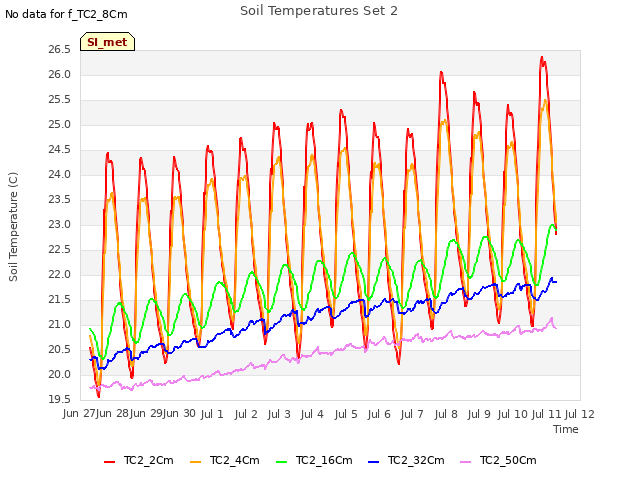Click the orange TC2_4Cm legend swatch
The height and width of the screenshot is (480, 640).
(196, 462)
